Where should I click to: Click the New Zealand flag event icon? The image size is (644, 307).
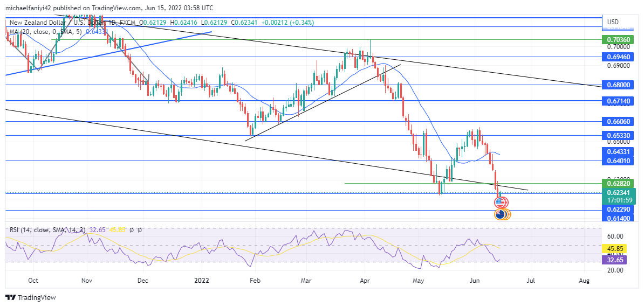point(500,214)
